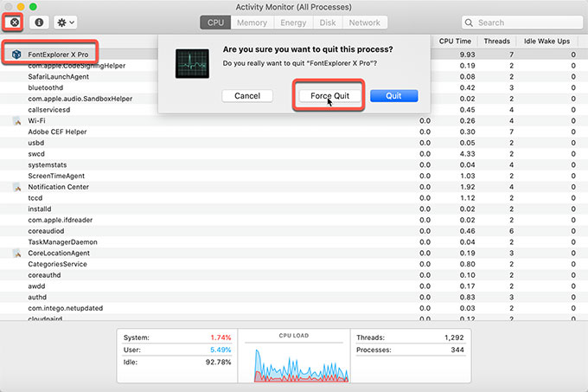This screenshot has height=392, width=588.
Task: Select the com.intego.netupdated process
Action: [x=65, y=308]
